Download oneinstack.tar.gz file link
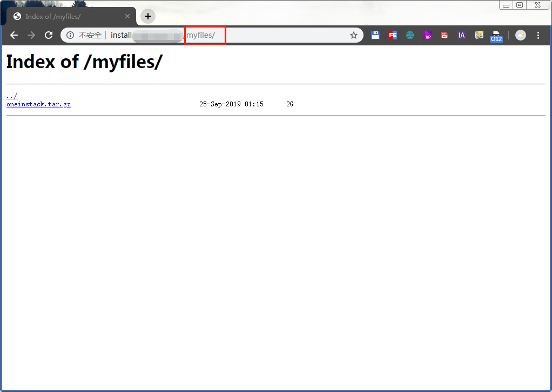 tap(38, 104)
